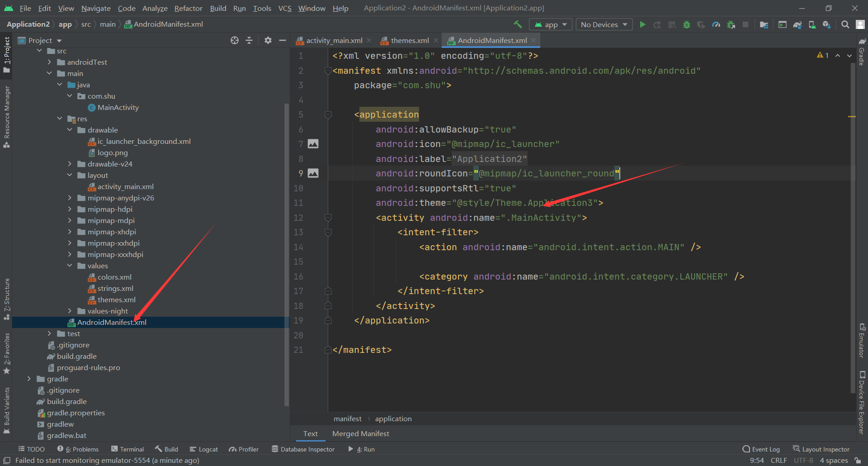Open AVD Manager device icon

tap(812, 24)
